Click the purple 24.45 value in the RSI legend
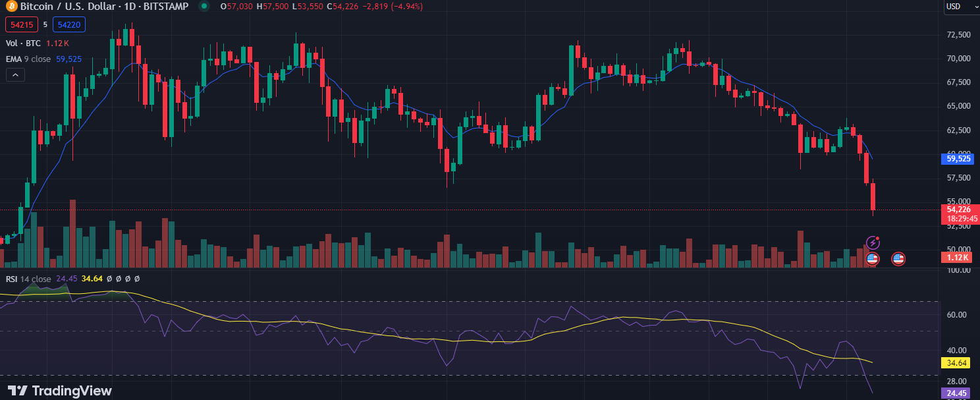This screenshot has height=400, width=980. (67, 279)
